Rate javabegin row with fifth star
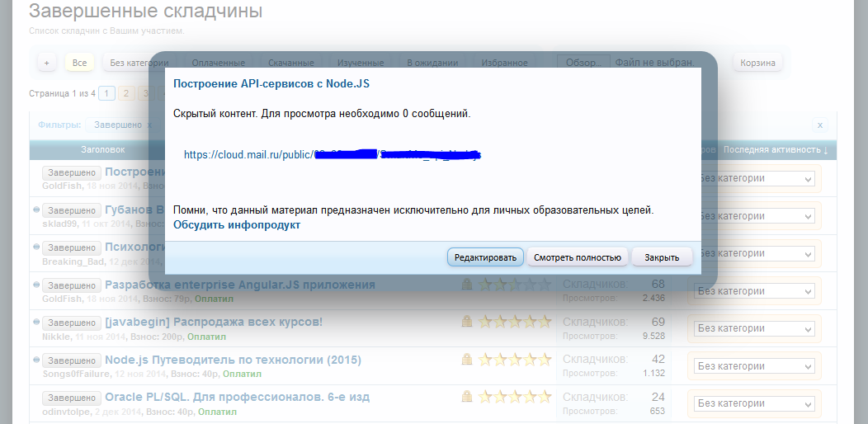This screenshot has height=424, width=868. pos(545,322)
